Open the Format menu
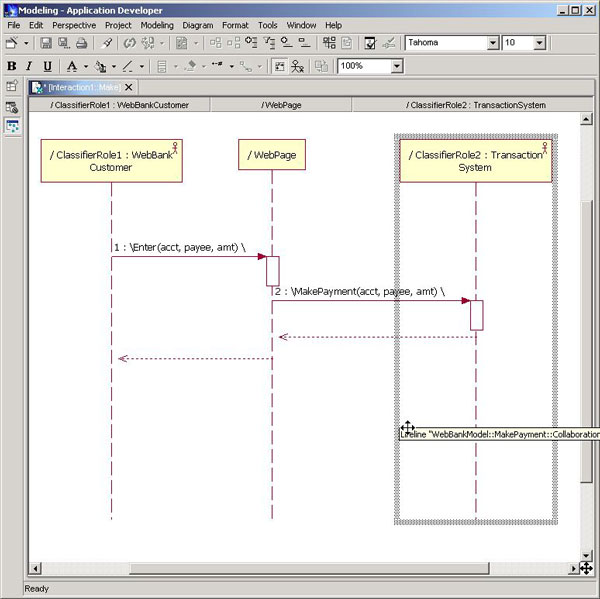The height and width of the screenshot is (599, 600). point(235,25)
